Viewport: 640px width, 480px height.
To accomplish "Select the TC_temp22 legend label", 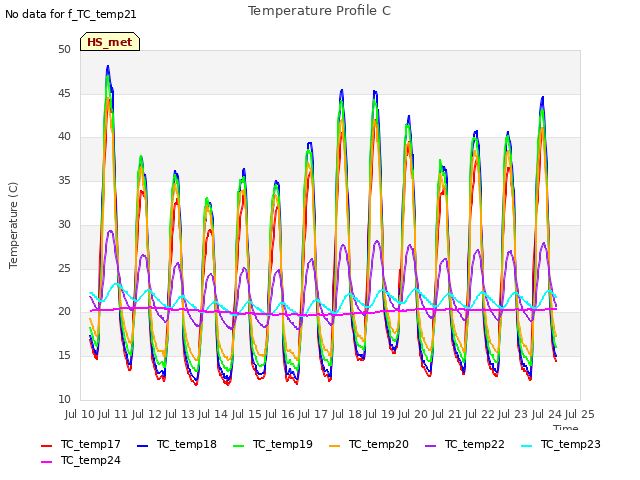I will 475,444.
